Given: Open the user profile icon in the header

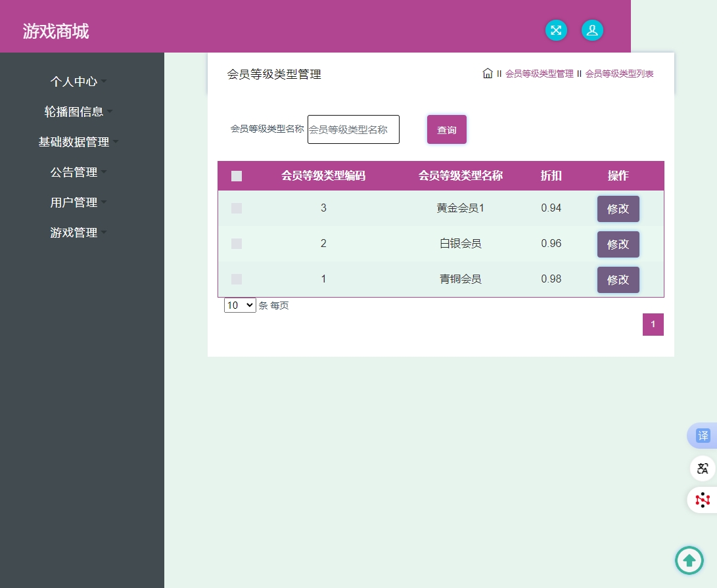Looking at the screenshot, I should click(592, 30).
